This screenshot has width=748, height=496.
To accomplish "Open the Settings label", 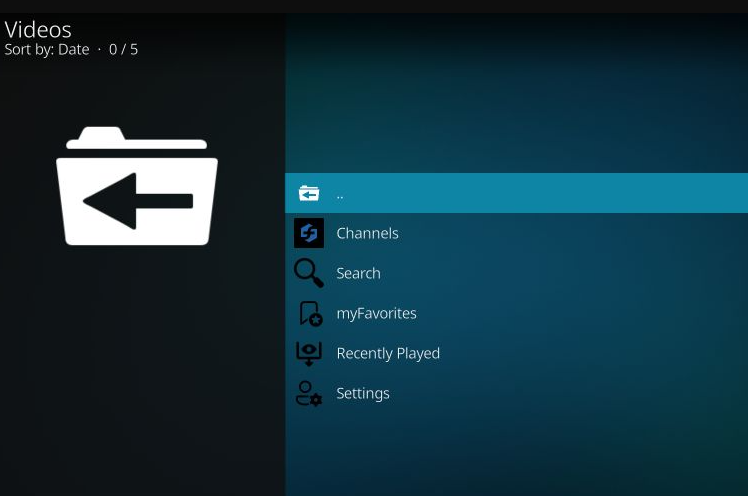I will (363, 393).
